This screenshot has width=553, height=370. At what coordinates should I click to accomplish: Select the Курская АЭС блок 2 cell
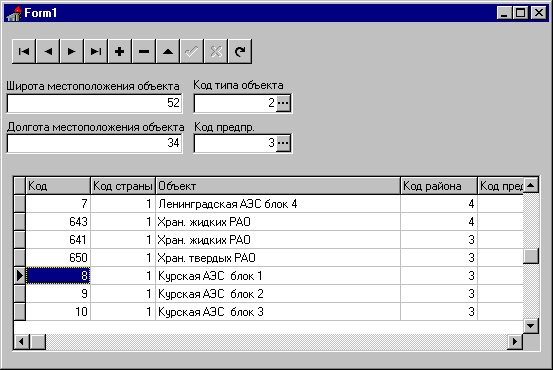coord(278,294)
